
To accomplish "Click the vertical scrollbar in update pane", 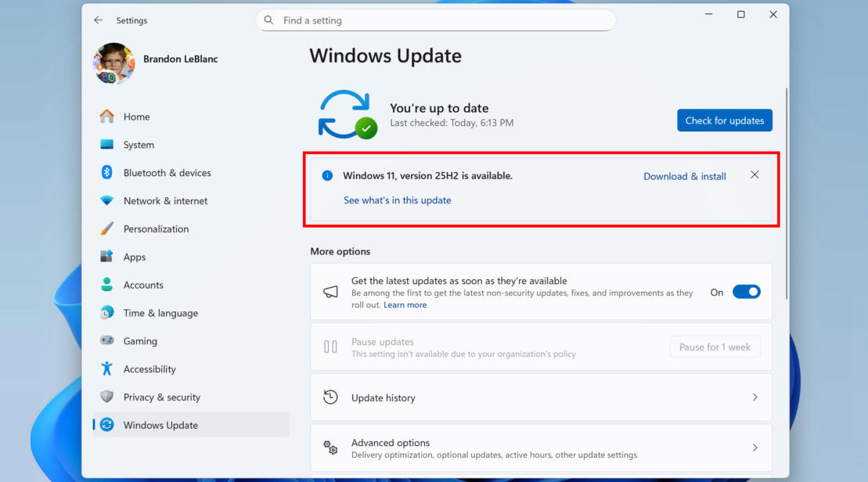I will pos(786,193).
